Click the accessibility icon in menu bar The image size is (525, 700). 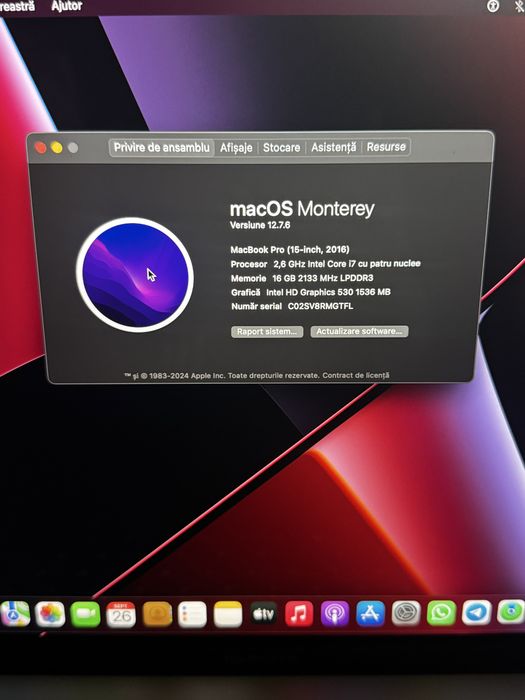pos(493,6)
